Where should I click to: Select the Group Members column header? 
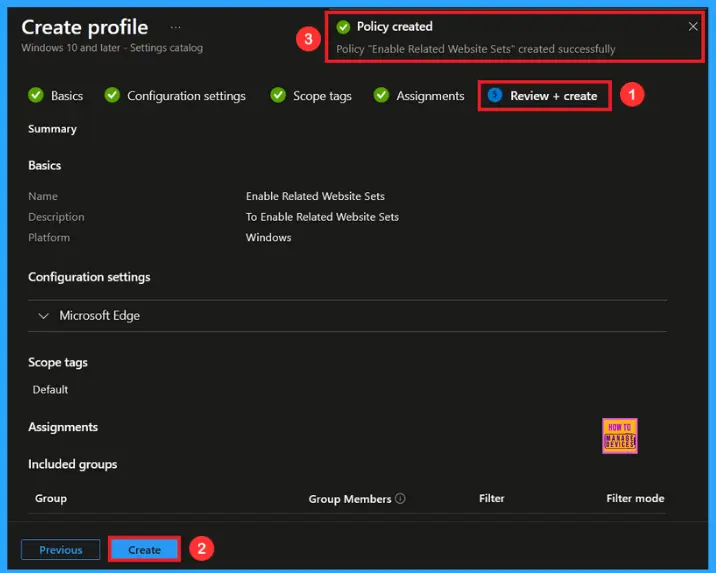pyautogui.click(x=350, y=499)
